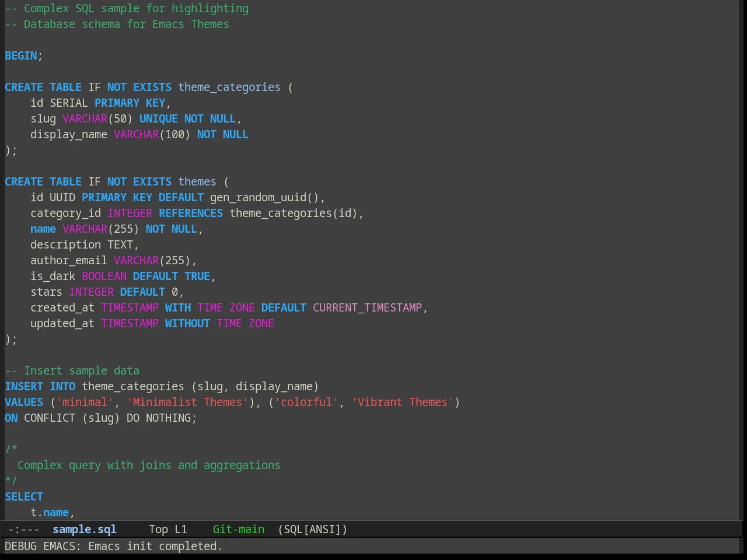Click the SELECT keyword
Image resolution: width=747 pixels, height=560 pixels.
tap(24, 496)
